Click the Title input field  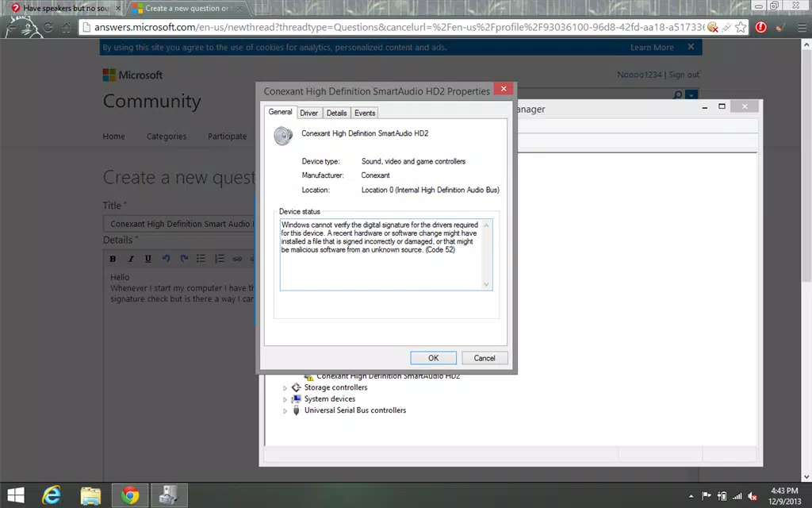point(179,224)
